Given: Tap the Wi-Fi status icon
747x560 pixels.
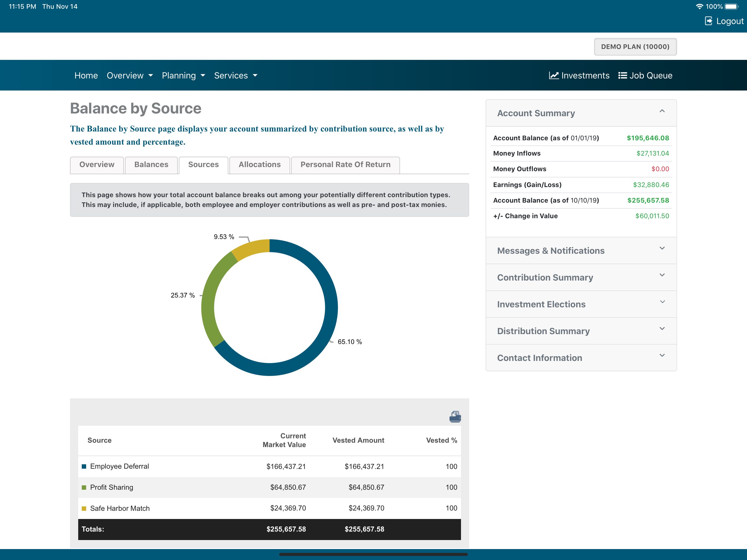Looking at the screenshot, I should 699,6.
